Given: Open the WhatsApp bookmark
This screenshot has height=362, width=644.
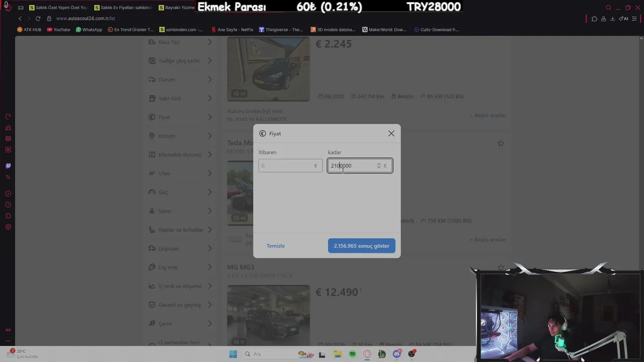Looking at the screenshot, I should pos(89,30).
